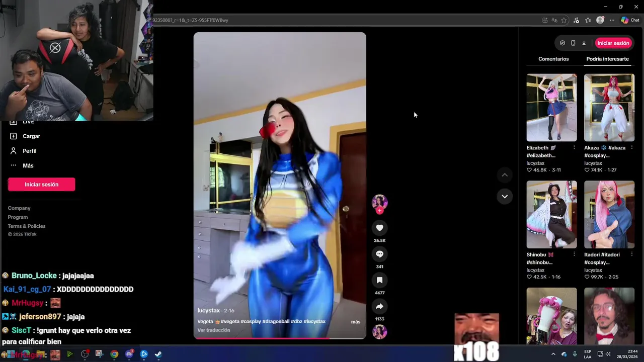The image size is (644, 362).
Task: Click the download app icon in top pill
Action: (x=584, y=43)
